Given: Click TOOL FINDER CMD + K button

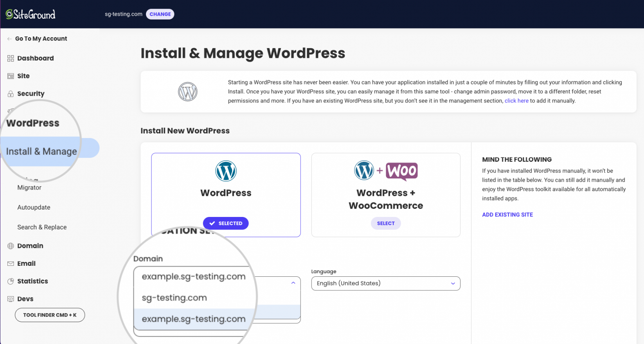Looking at the screenshot, I should [x=50, y=315].
